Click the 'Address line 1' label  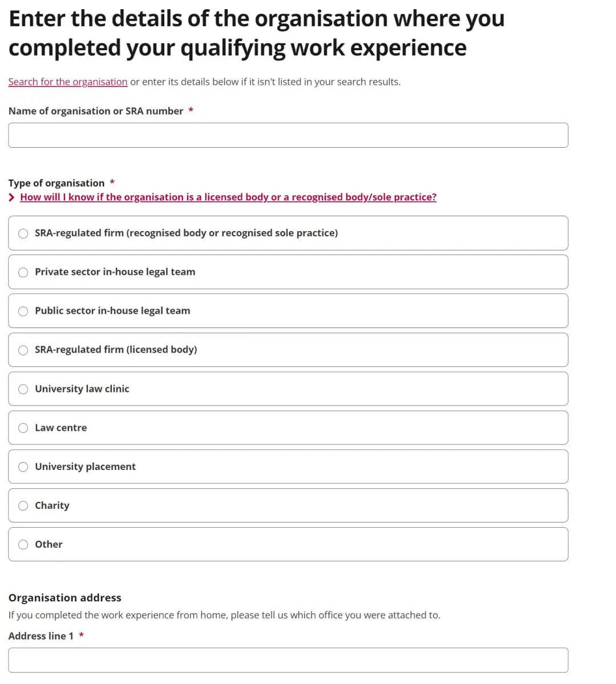[41, 636]
